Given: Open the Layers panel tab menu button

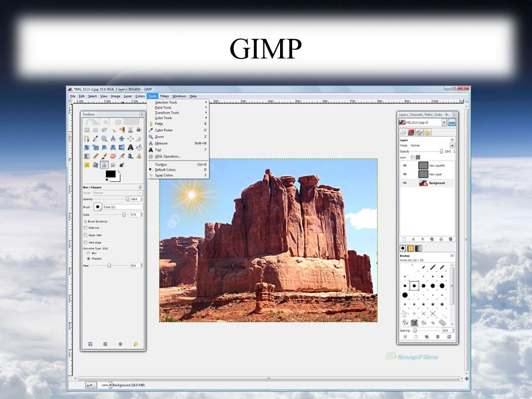Looking at the screenshot, I should 452,140.
